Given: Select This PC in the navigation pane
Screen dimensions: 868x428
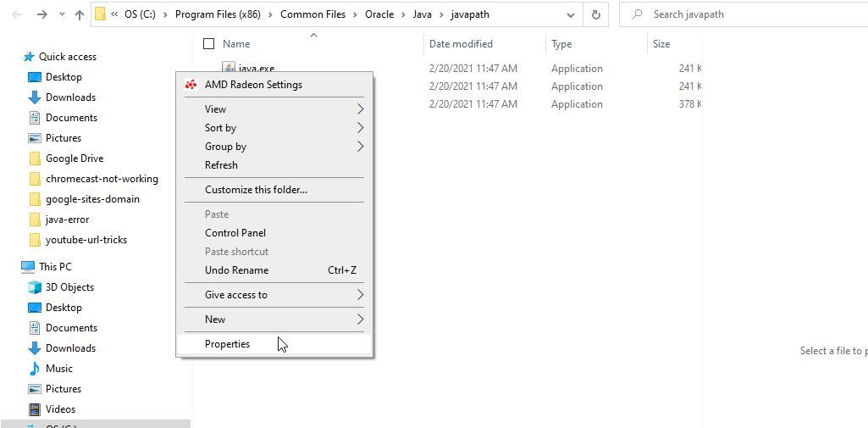Looking at the screenshot, I should (55, 267).
